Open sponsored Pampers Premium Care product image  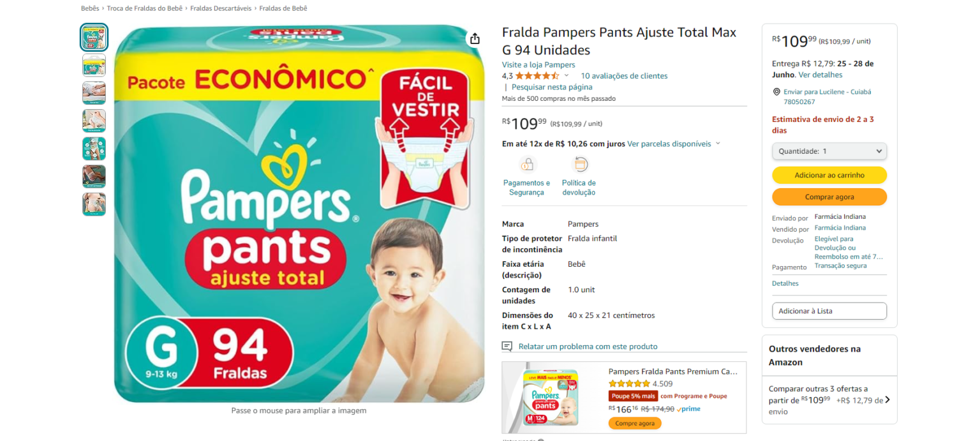pyautogui.click(x=551, y=398)
